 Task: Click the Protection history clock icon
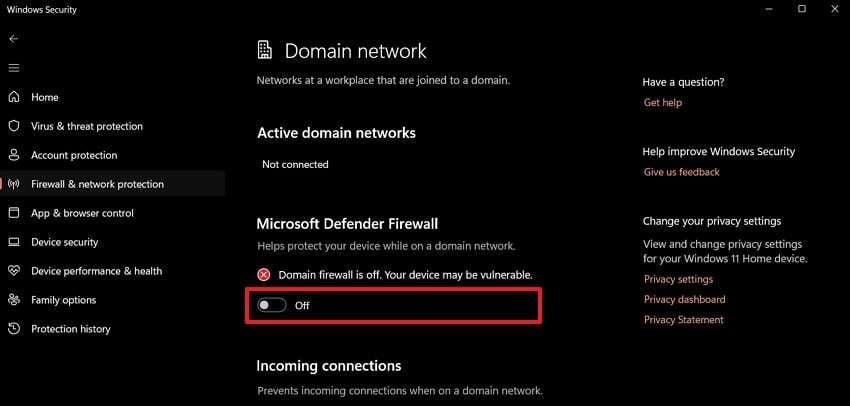pos(14,329)
